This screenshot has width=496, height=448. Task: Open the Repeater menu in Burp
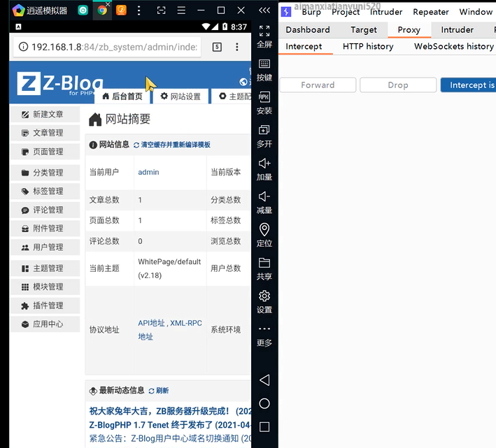point(430,12)
